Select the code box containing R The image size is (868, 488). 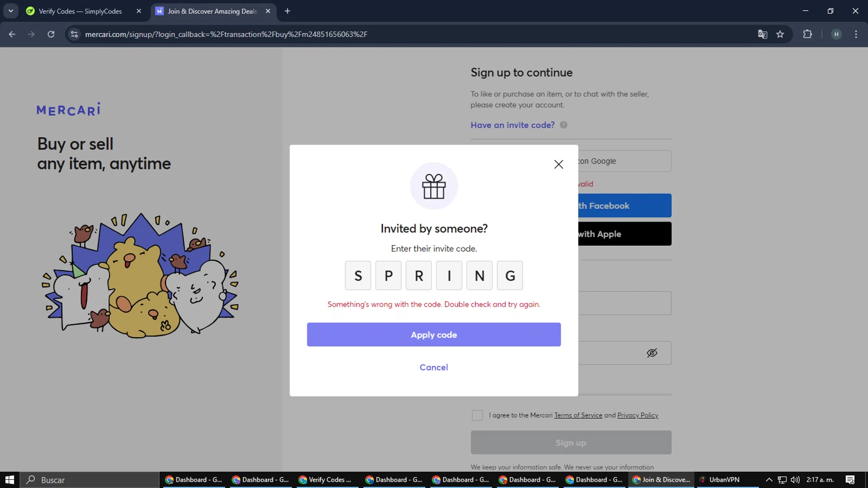coord(419,276)
